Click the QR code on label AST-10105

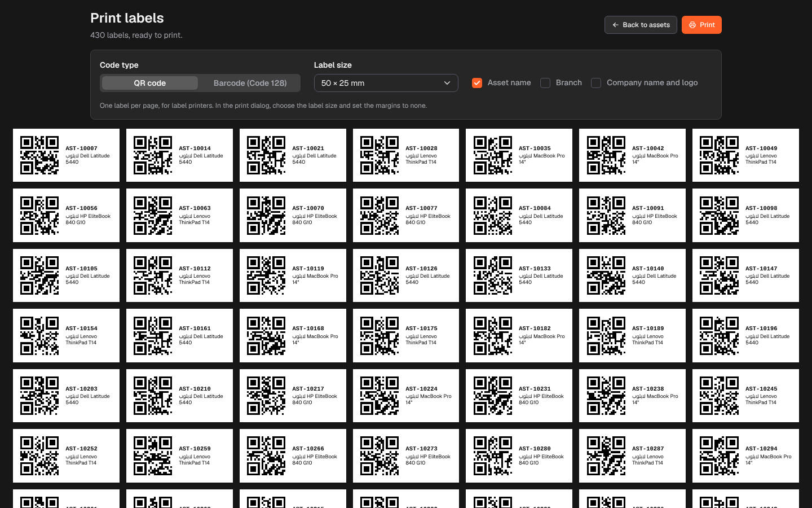(x=39, y=275)
